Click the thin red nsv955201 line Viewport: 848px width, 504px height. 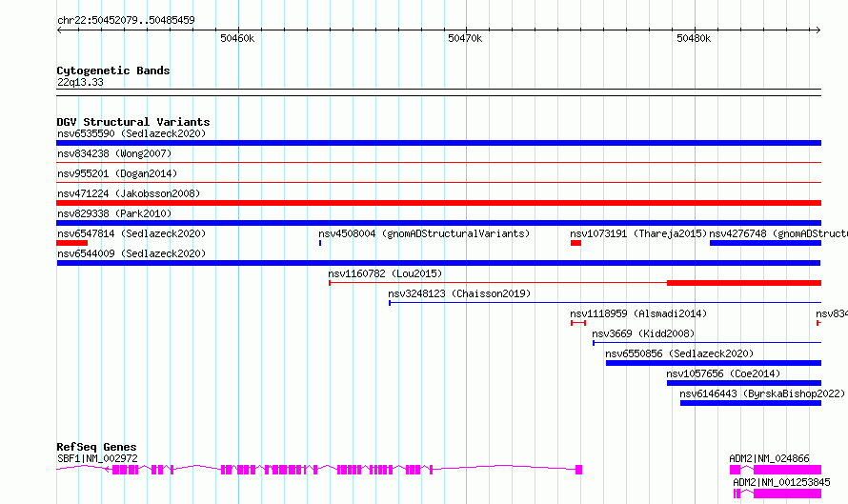(438, 182)
